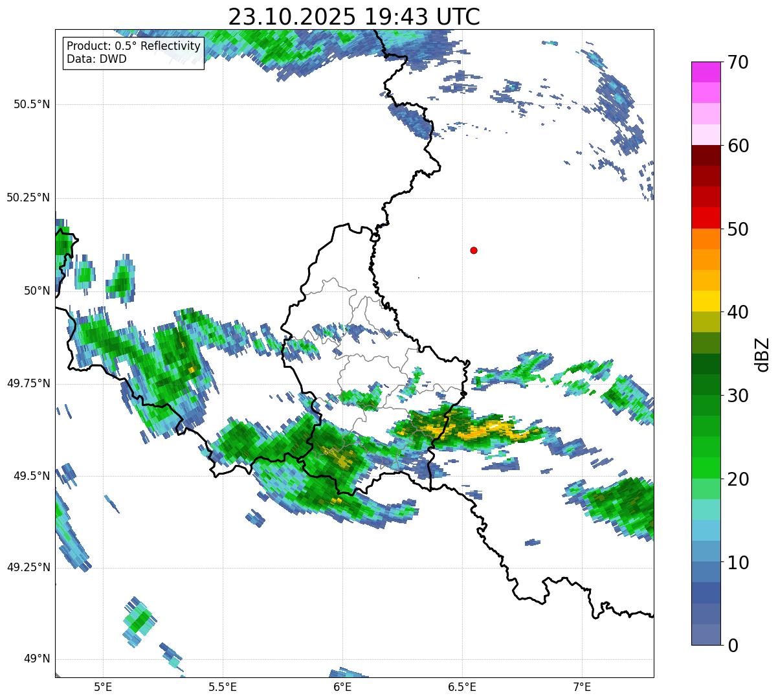Click the bright green colorbar segment above 20

point(705,468)
